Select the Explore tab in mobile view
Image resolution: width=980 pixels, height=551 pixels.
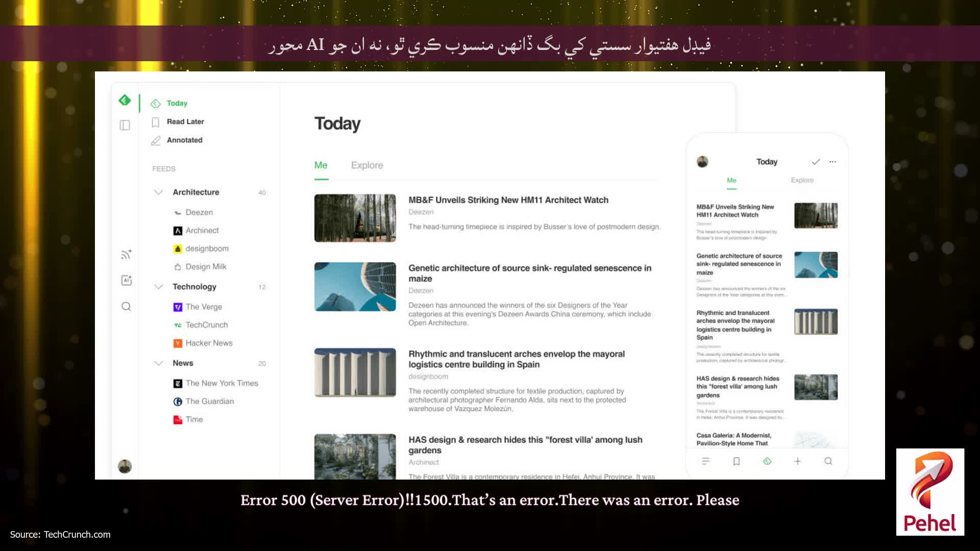point(802,180)
